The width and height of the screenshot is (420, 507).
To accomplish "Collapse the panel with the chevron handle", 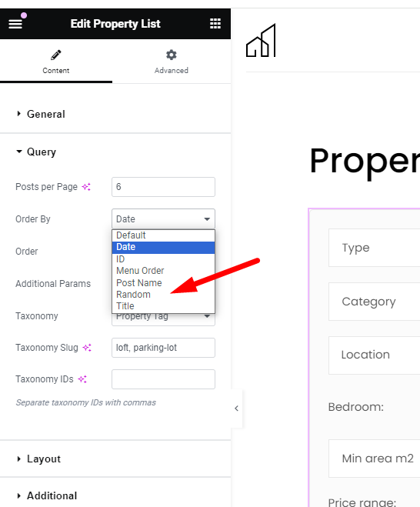I will [x=237, y=409].
